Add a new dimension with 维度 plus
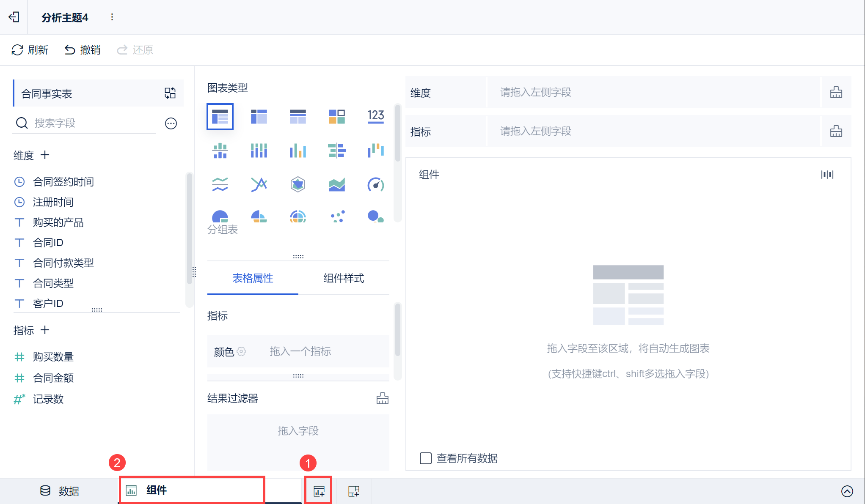This screenshot has width=865, height=504. pyautogui.click(x=45, y=155)
